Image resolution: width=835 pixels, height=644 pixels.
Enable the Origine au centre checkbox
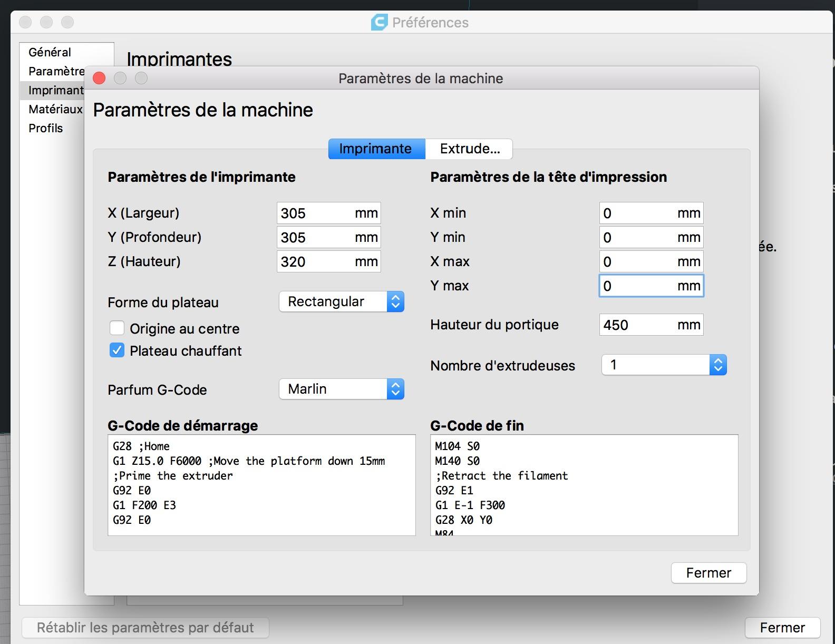(117, 328)
